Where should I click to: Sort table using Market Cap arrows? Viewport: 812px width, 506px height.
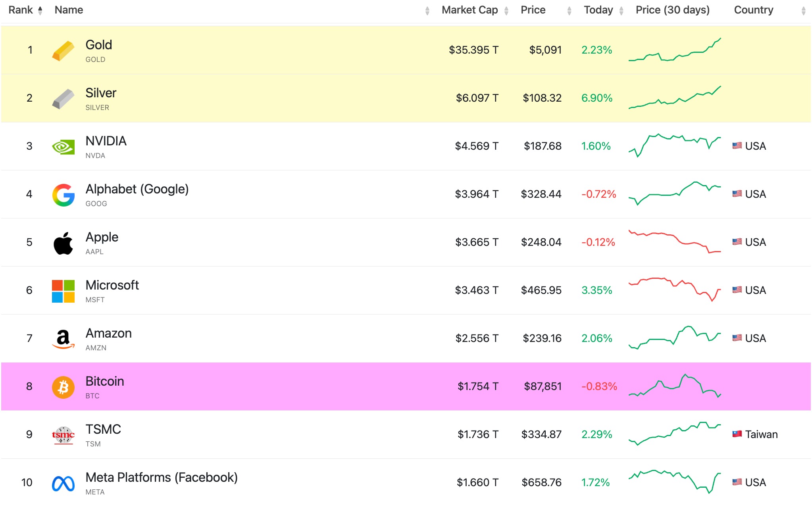[x=506, y=11]
